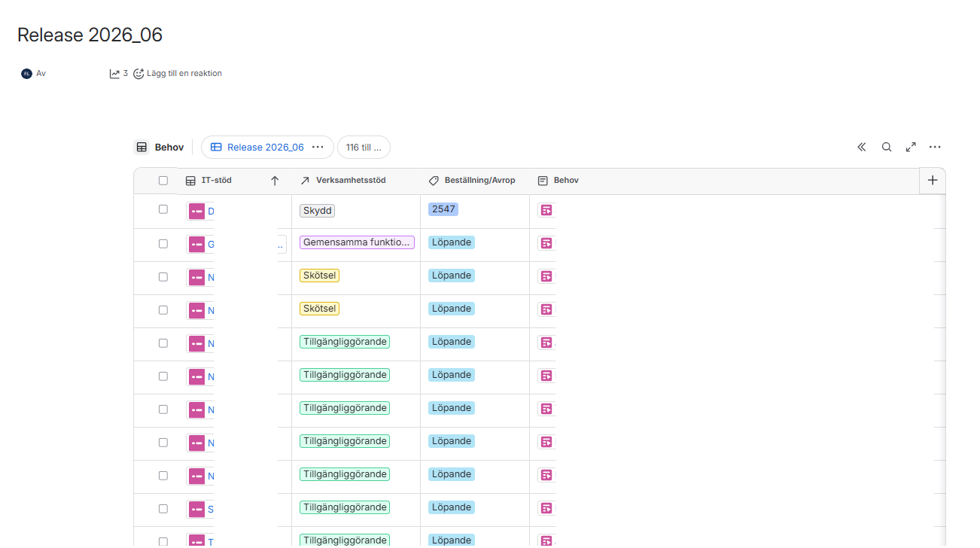Expand the 116 till... filter pill
Viewport: 980px width, 548px height.
(364, 148)
